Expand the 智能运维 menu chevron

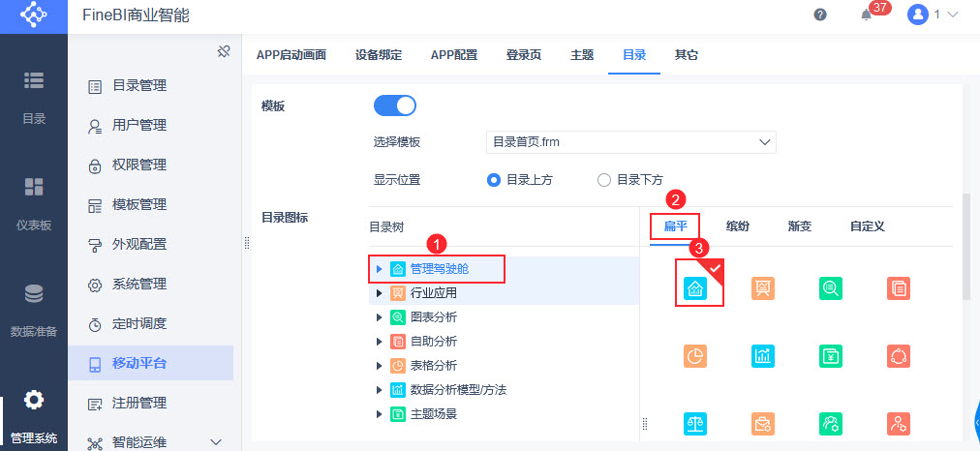216,442
